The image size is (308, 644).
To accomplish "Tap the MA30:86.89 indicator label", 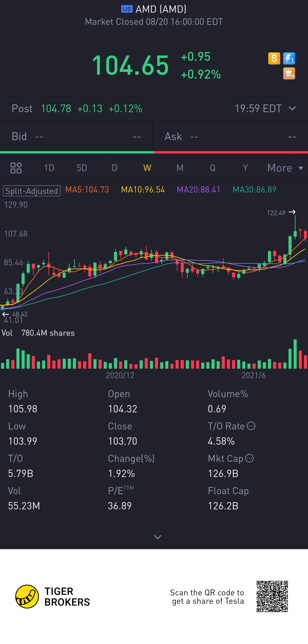I will (255, 189).
